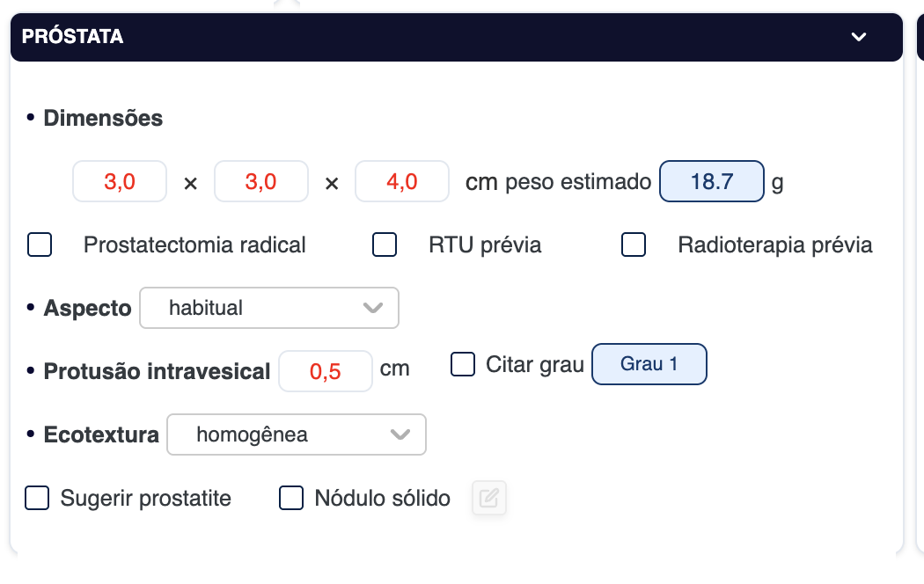Enable the Prostatectomia radical checkbox
This screenshot has height=584, width=924.
(x=40, y=245)
